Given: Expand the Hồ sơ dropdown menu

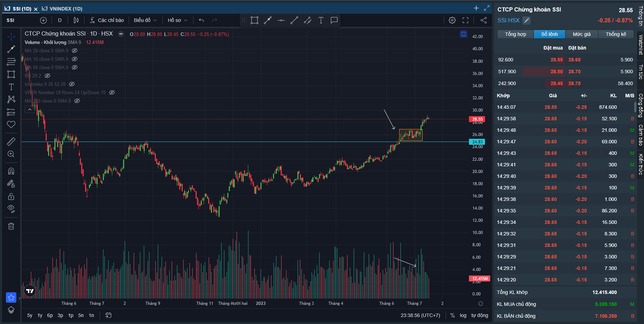Looking at the screenshot, I should pos(177,20).
